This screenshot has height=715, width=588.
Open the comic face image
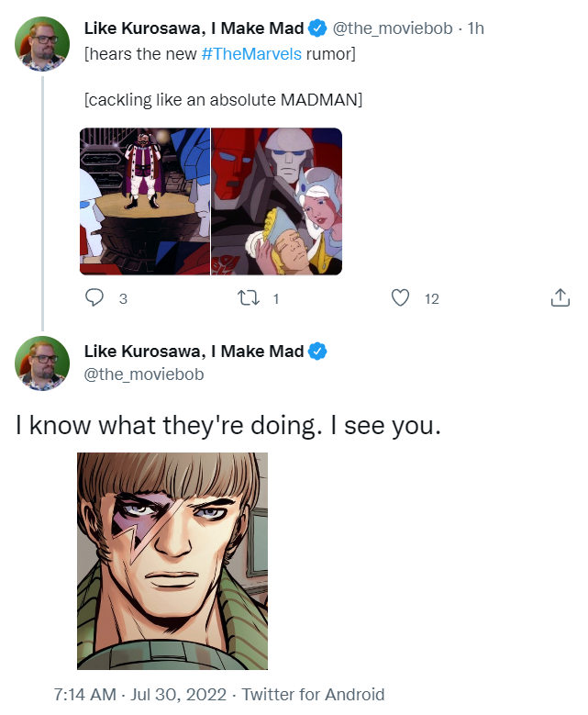click(x=172, y=560)
